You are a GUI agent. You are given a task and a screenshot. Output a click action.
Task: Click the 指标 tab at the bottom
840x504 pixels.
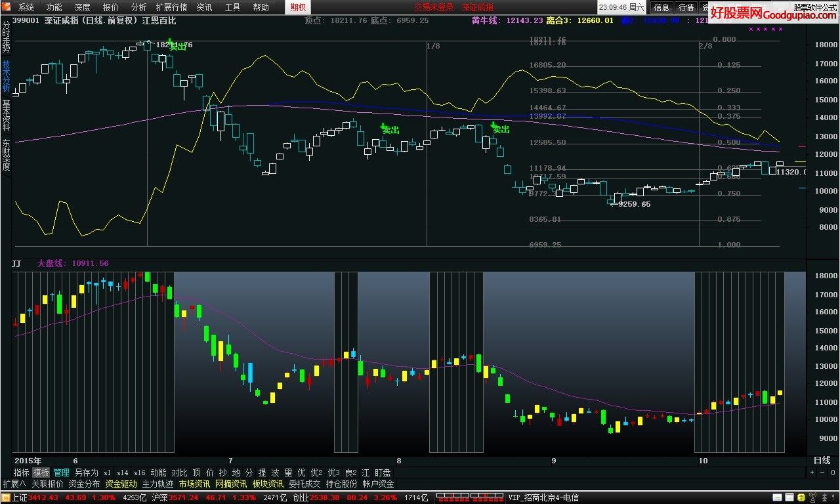click(22, 472)
